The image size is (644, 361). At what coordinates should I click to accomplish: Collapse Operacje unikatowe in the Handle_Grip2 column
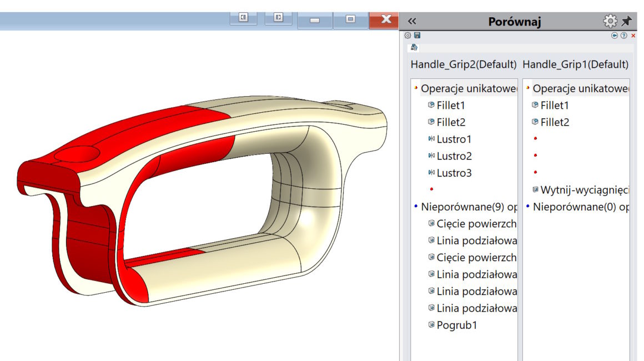pyautogui.click(x=416, y=88)
